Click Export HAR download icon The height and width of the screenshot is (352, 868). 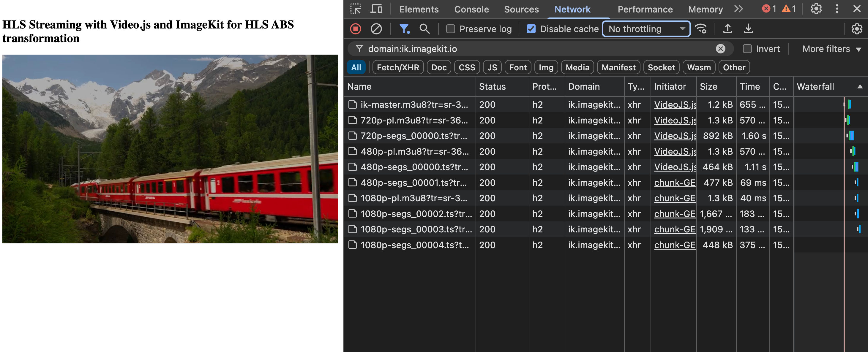pyautogui.click(x=748, y=29)
